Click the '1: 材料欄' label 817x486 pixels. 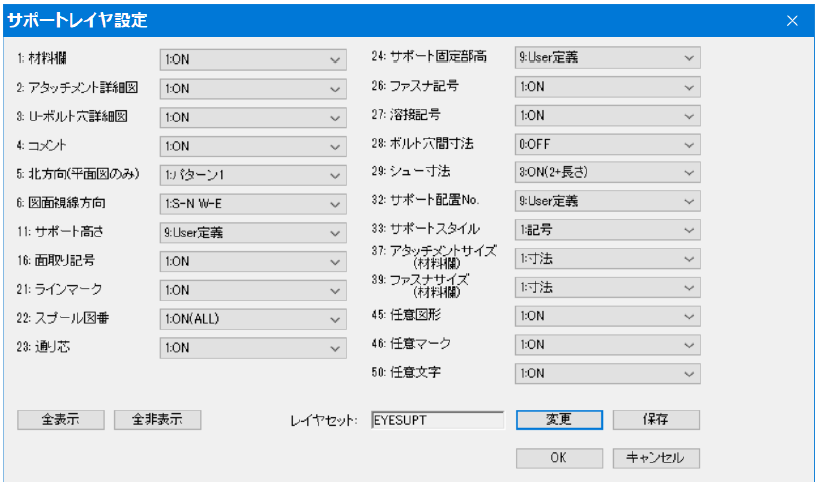pos(42,58)
